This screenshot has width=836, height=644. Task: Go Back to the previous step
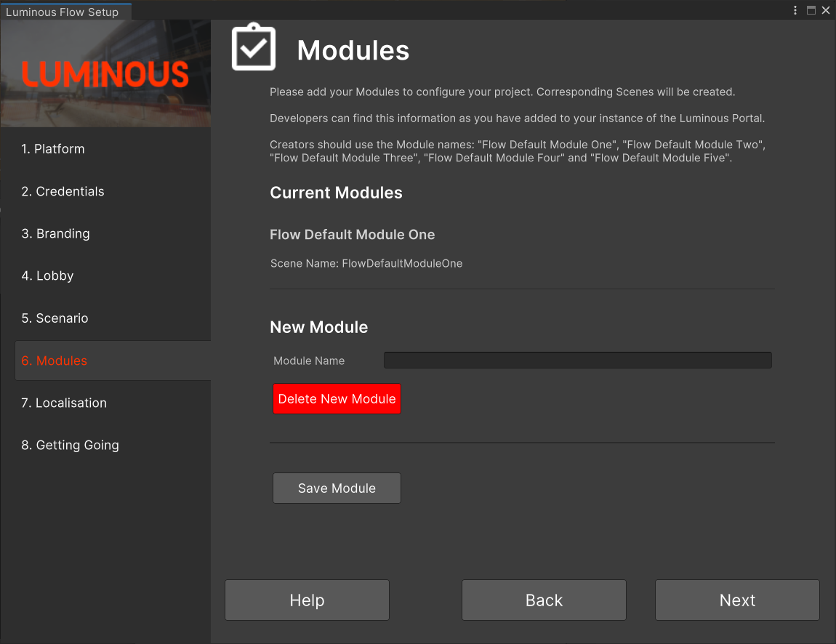click(544, 600)
